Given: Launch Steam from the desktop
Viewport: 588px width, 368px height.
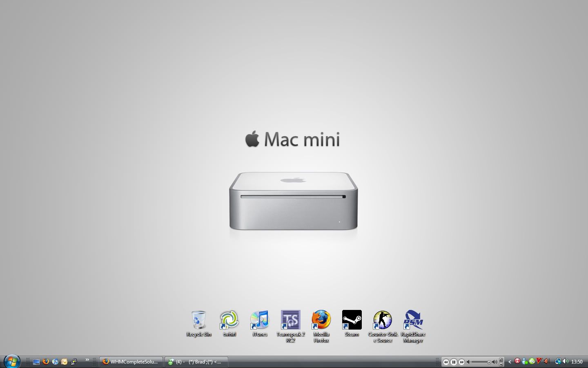Looking at the screenshot, I should click(352, 320).
